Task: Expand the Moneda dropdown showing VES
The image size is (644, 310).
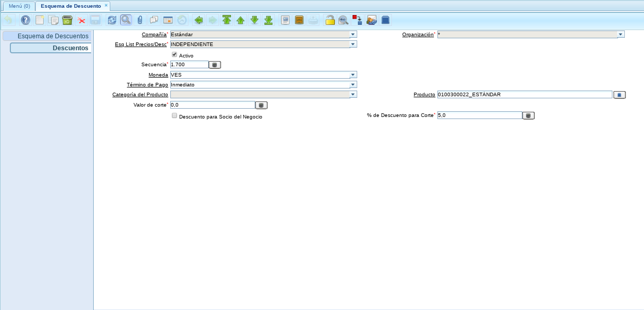Action: [x=353, y=75]
